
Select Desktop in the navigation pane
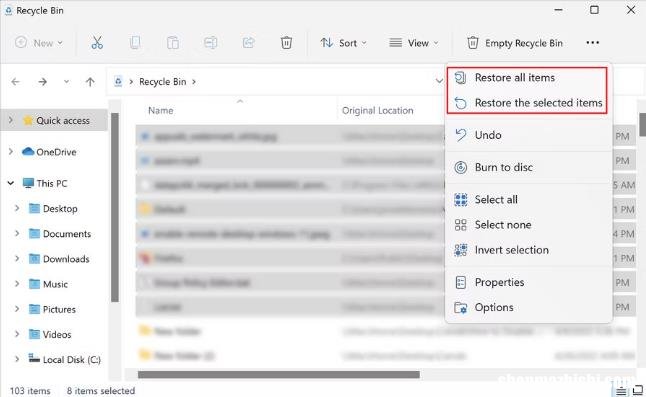coord(60,208)
